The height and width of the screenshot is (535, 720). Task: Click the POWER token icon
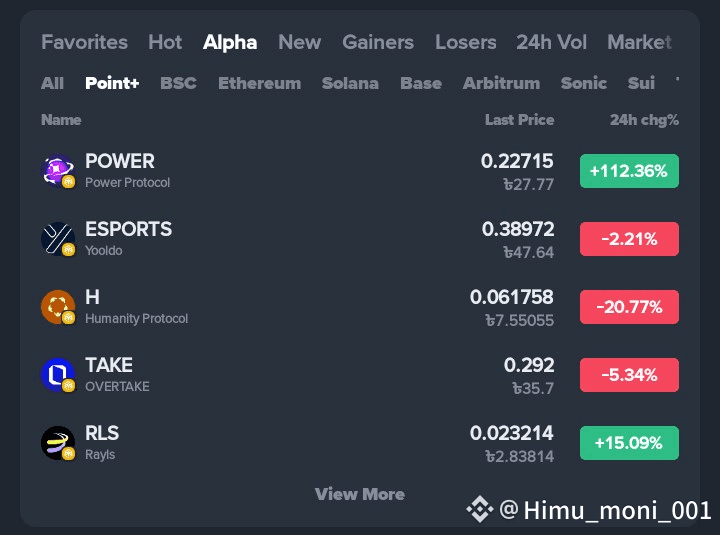click(57, 171)
